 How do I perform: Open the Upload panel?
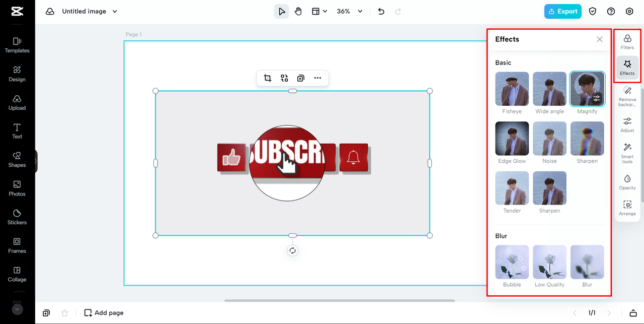pyautogui.click(x=17, y=102)
